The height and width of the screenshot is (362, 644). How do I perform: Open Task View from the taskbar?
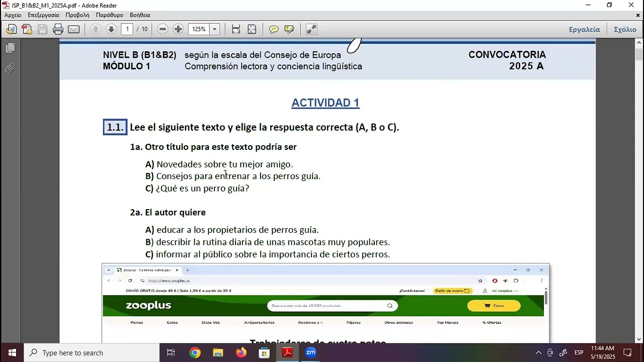pos(171,352)
